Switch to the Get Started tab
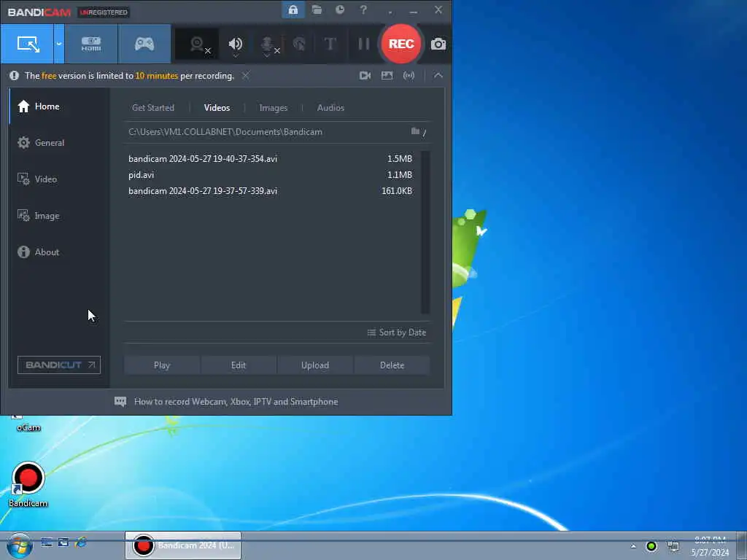The image size is (747, 560). (x=153, y=108)
